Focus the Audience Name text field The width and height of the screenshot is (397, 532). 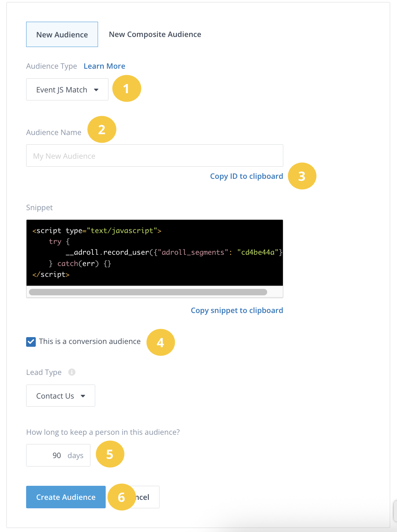click(154, 156)
